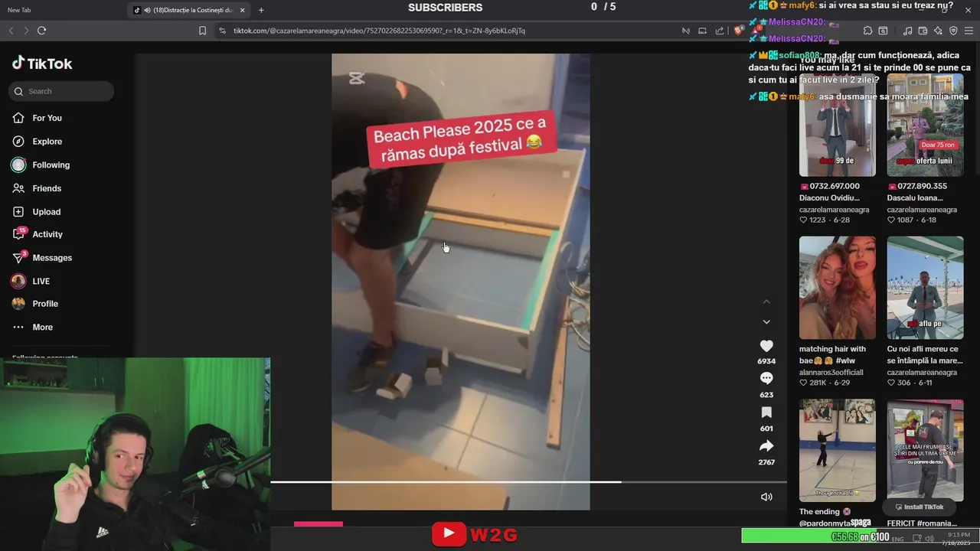The image size is (980, 551).
Task: Open the FERICIT #romania video thumbnail
Action: pos(925,450)
